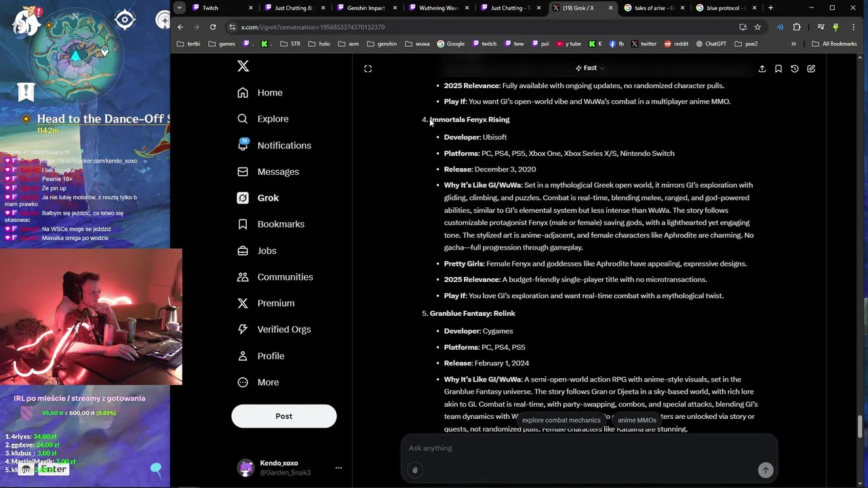868x488 pixels.
Task: Click 'Immortals Fenyx Rising' heading text
Action: 469,120
